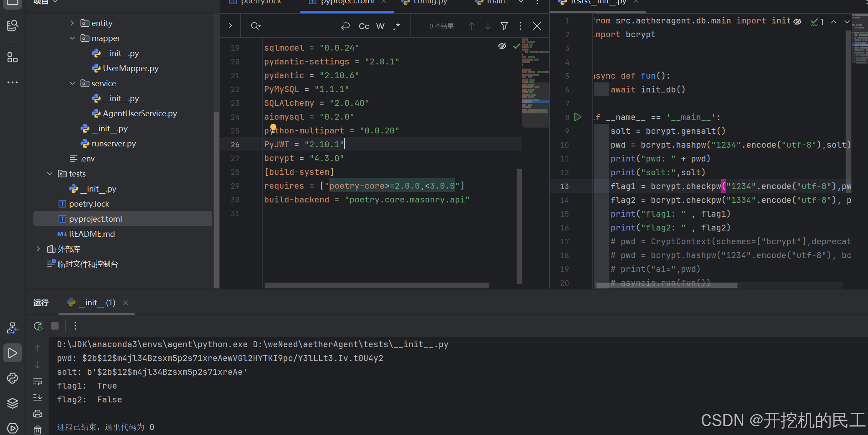
Task: Enable regex search mode
Action: (396, 26)
